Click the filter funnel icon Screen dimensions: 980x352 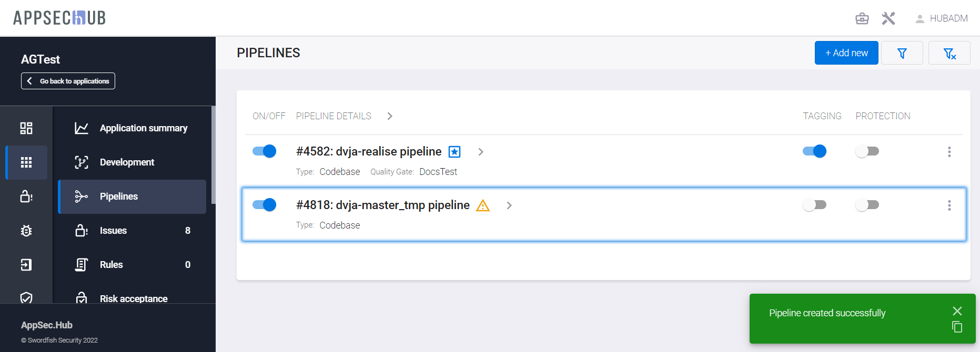(x=902, y=53)
